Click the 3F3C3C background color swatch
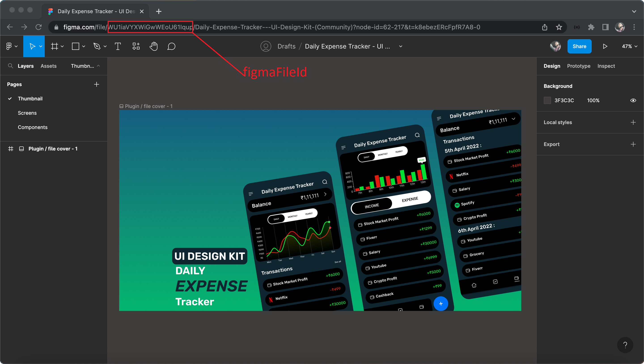Screen dimensions: 644x364 [547, 100]
